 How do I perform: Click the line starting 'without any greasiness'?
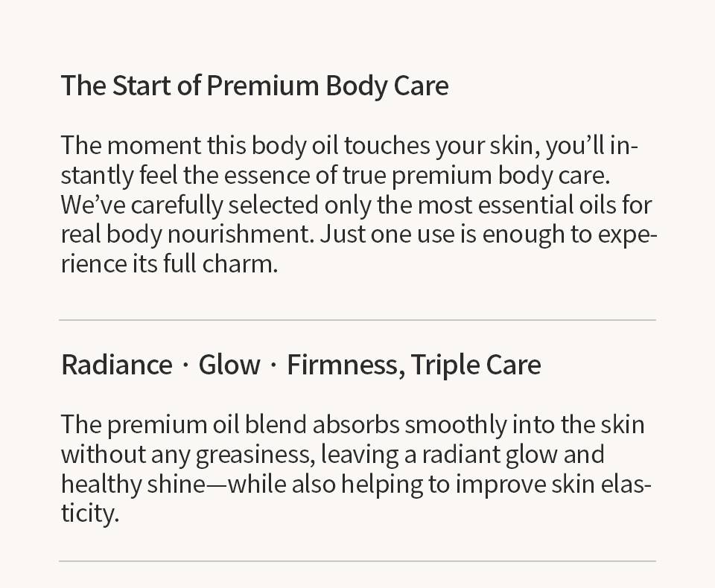(333, 455)
